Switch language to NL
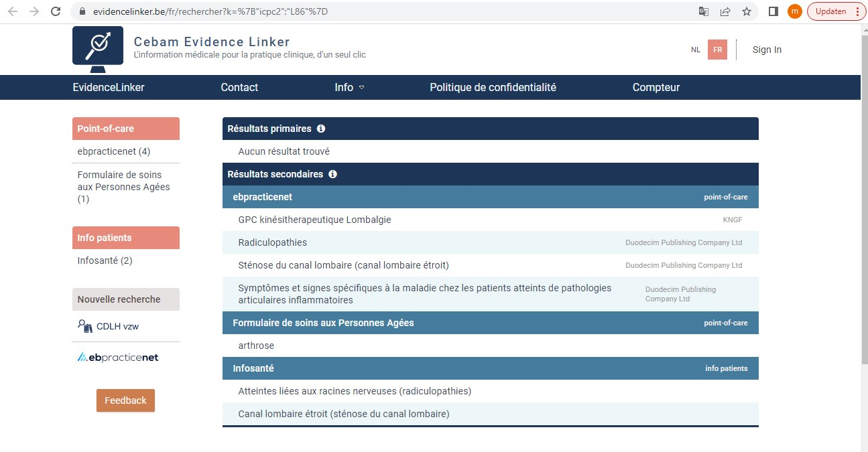The height and width of the screenshot is (452, 868). (696, 50)
